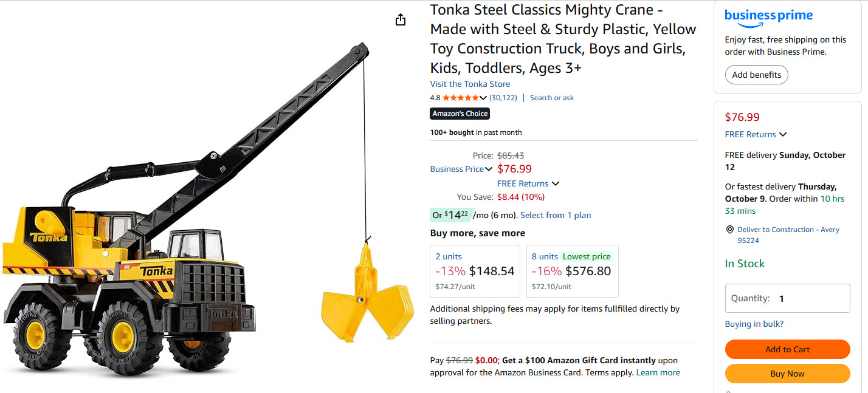
Task: Expand FREE Returns in the buy box
Action: [x=783, y=134]
